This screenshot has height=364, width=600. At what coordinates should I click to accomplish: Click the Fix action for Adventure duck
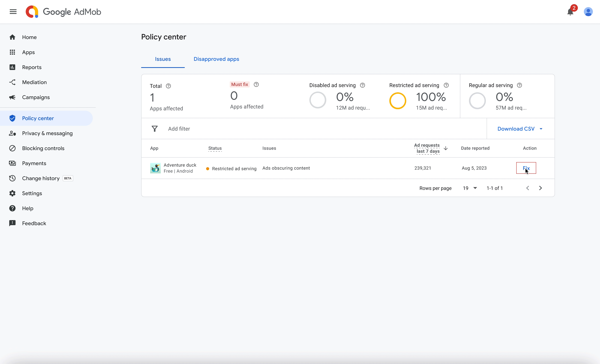[x=526, y=168]
